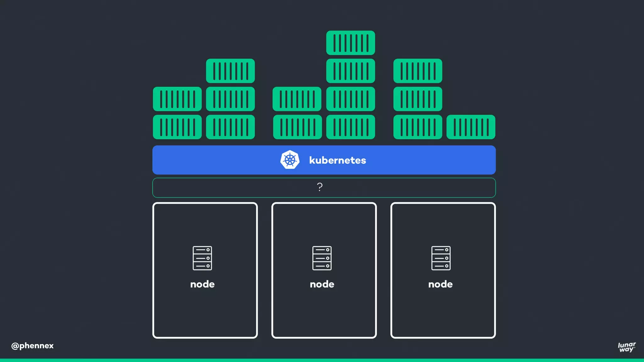The height and width of the screenshot is (362, 644).
Task: Click the left node's text label
Action: 202,284
